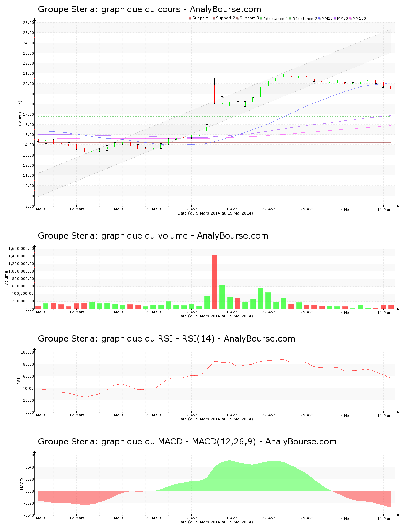The image size is (412, 532).
Task: Click the MM20 blue legend swatch
Action: tap(319, 18)
